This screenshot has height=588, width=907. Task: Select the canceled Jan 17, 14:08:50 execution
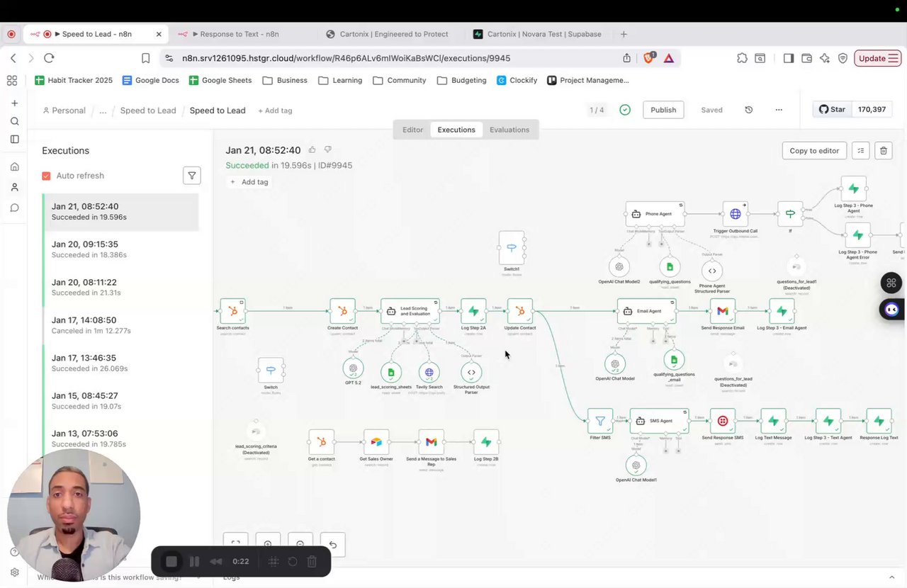[x=120, y=324]
